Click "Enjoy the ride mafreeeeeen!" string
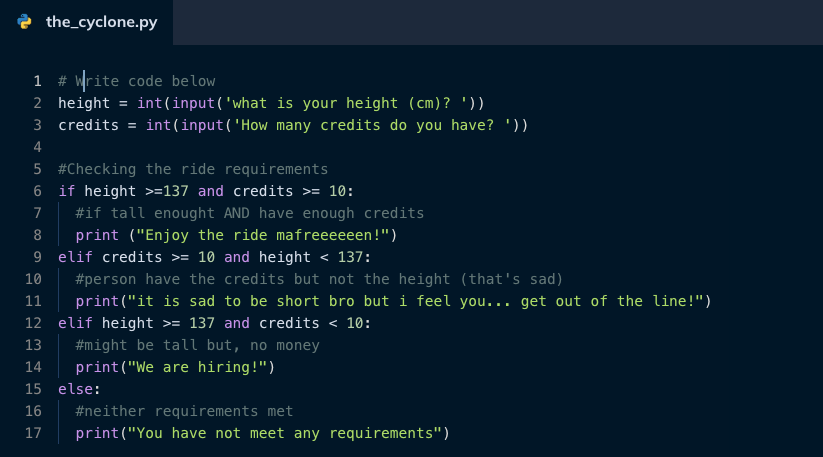The image size is (823, 457). click(x=263, y=236)
